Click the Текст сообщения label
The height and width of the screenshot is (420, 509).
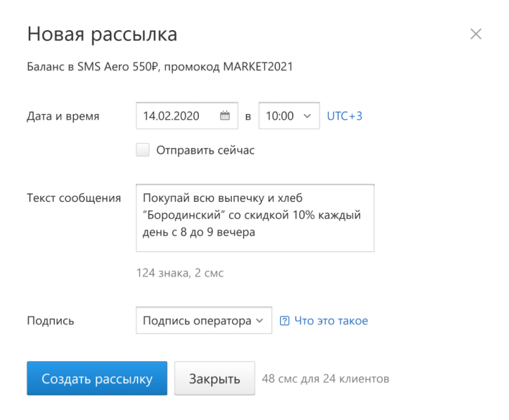(x=74, y=198)
